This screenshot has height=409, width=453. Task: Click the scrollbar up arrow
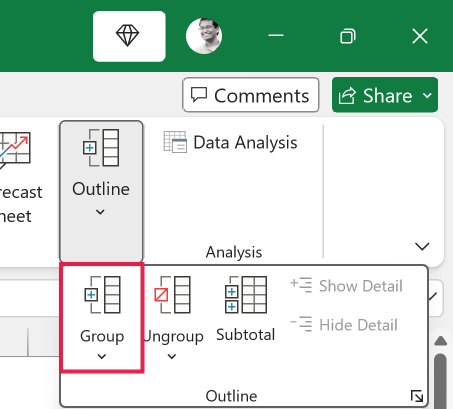pyautogui.click(x=441, y=341)
